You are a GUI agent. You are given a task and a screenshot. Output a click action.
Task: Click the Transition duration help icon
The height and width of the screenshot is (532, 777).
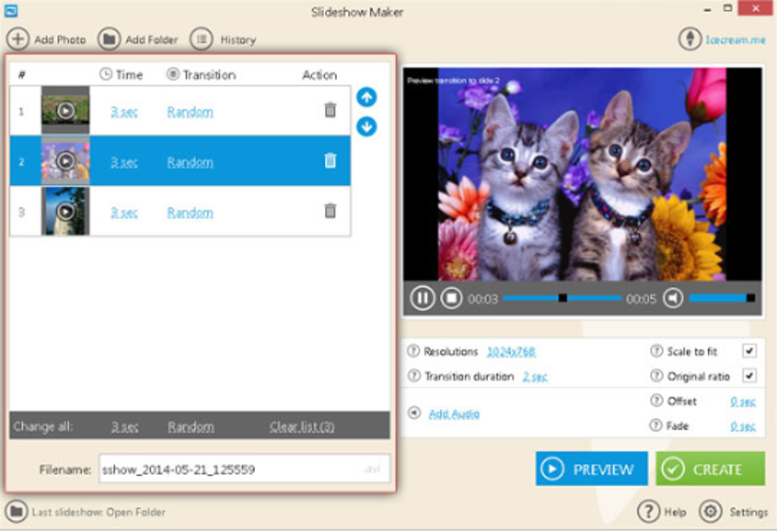(x=413, y=376)
